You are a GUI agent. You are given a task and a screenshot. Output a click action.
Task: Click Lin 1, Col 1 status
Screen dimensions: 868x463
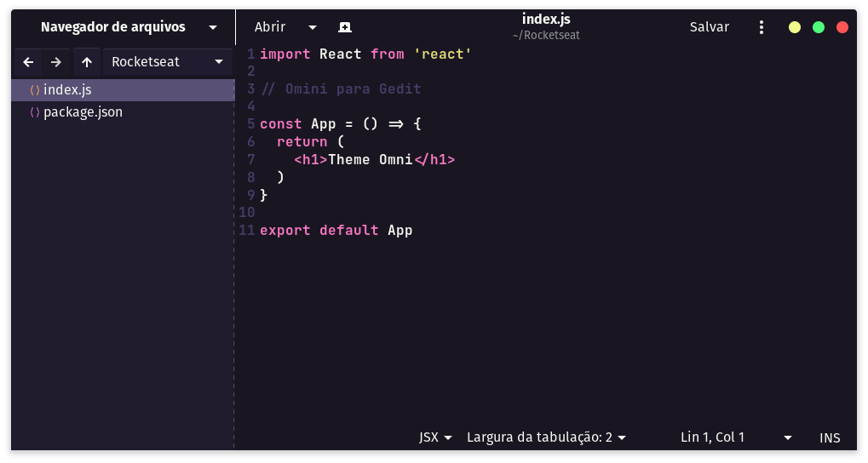tap(712, 437)
